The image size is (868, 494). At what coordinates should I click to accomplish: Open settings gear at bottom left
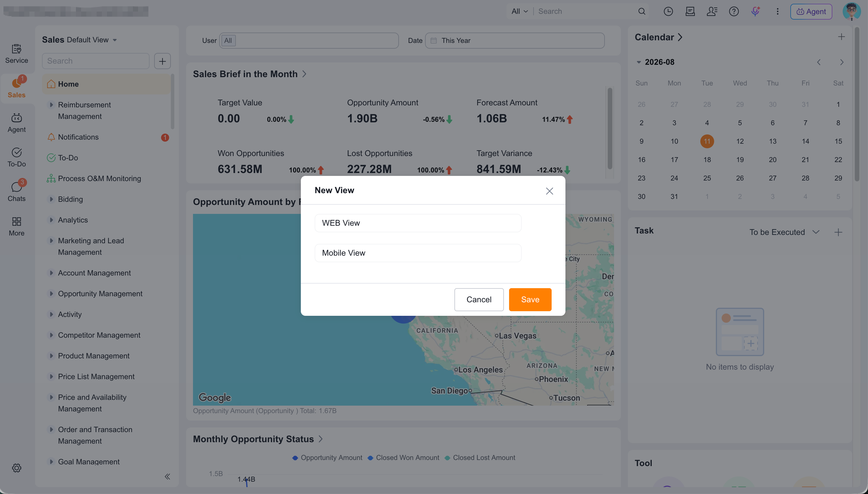[17, 468]
